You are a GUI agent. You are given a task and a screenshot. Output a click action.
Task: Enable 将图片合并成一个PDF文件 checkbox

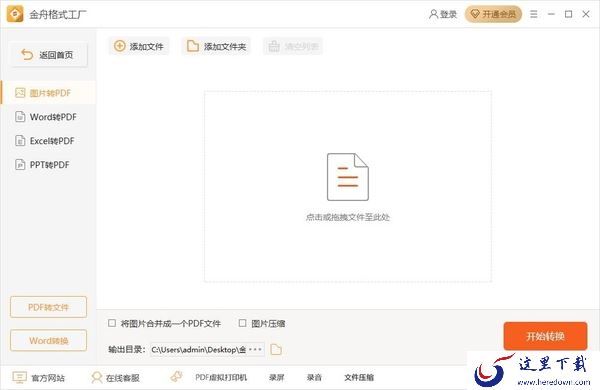(112, 323)
